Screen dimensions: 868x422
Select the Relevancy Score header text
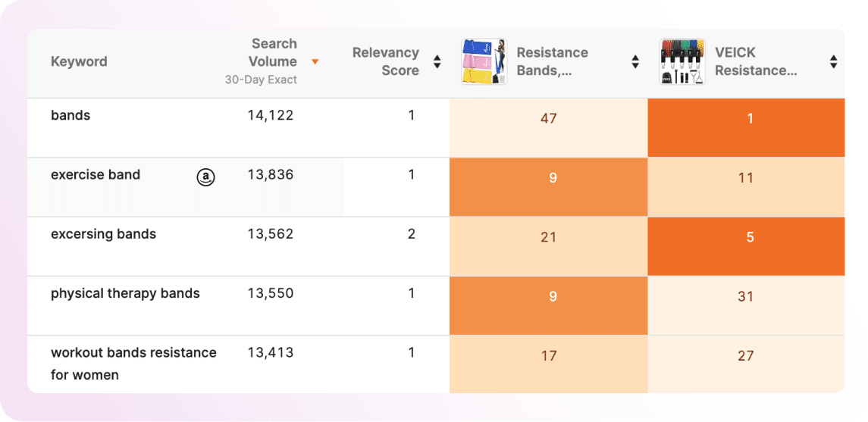click(x=386, y=61)
